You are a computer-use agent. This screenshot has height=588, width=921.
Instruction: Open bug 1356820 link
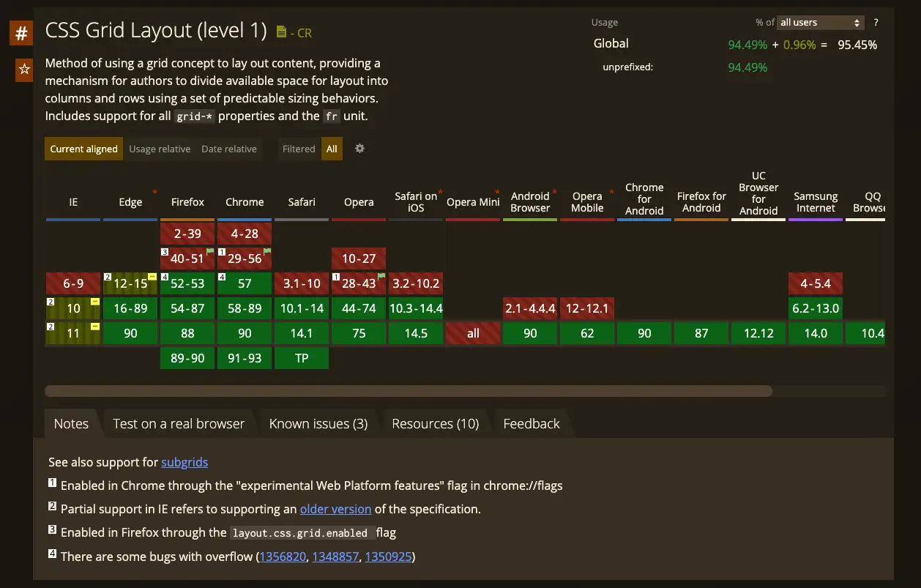(282, 557)
